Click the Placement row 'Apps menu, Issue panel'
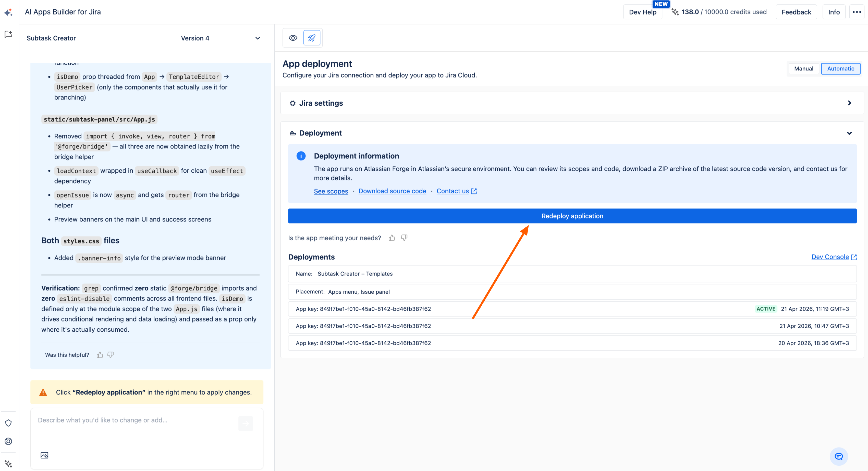 click(572, 292)
